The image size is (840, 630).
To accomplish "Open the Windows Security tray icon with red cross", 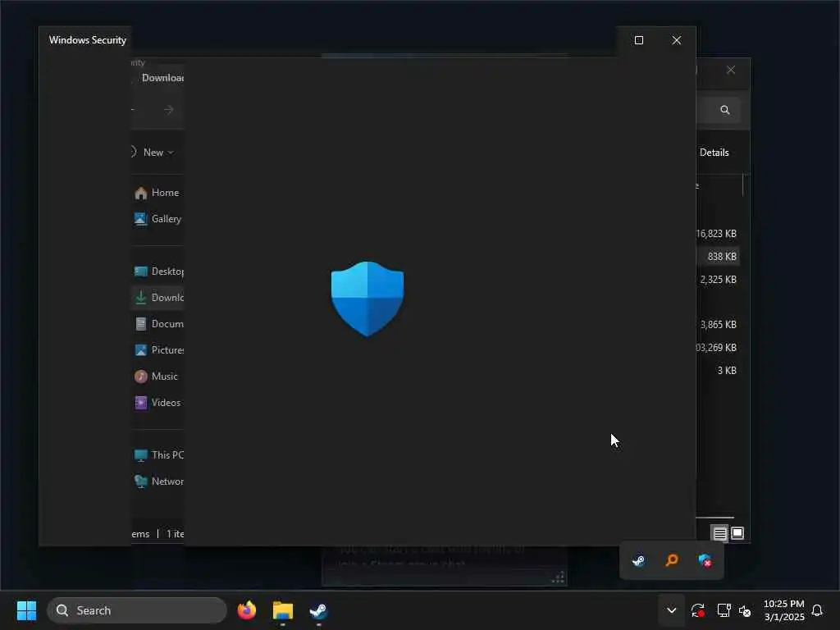I will click(x=705, y=561).
